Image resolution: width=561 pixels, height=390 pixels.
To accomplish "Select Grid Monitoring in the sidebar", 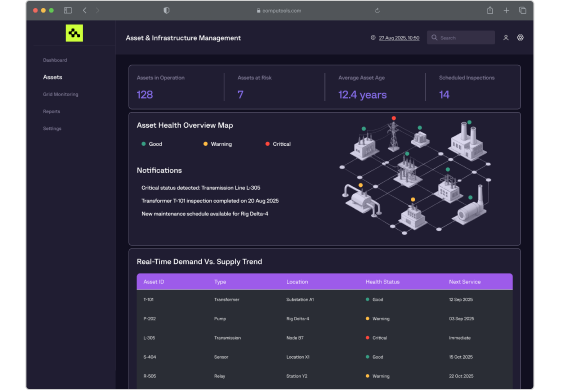I will coord(60,94).
